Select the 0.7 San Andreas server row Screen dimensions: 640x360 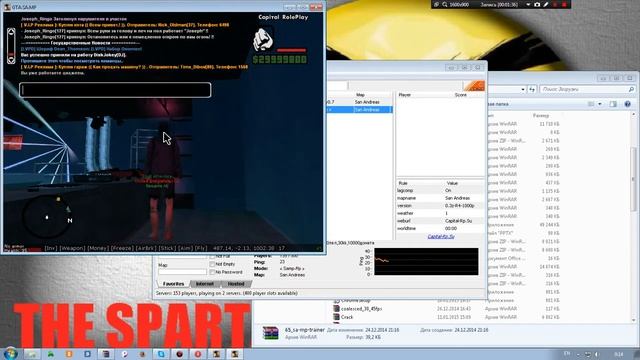(x=360, y=102)
